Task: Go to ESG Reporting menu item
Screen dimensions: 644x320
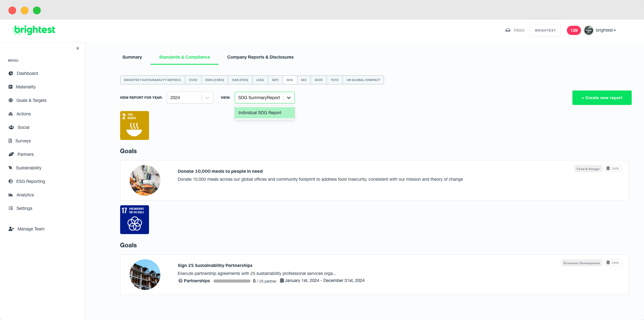Action: click(x=27, y=181)
